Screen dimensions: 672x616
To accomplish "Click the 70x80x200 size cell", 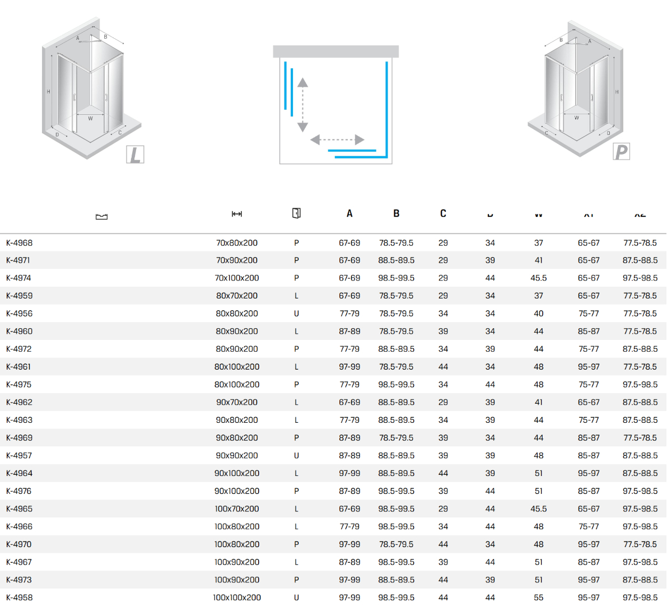I will click(237, 243).
